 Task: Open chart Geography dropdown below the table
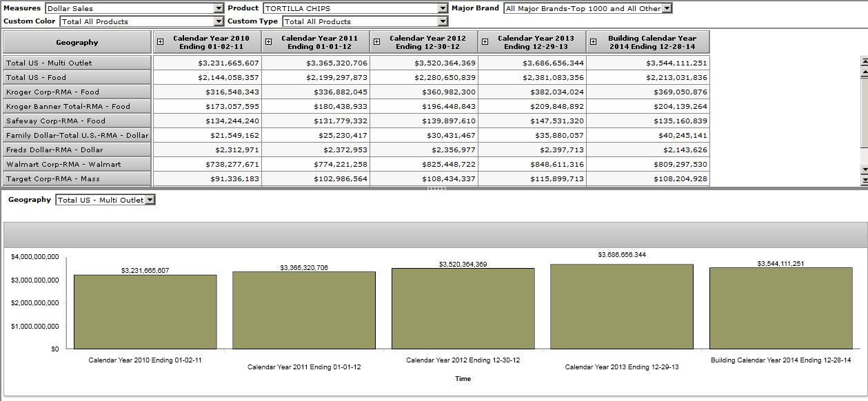[150, 200]
